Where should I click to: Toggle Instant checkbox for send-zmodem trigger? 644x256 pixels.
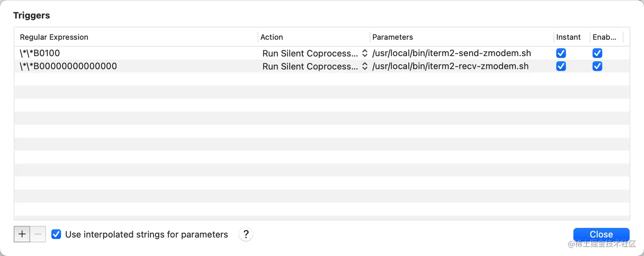point(561,53)
